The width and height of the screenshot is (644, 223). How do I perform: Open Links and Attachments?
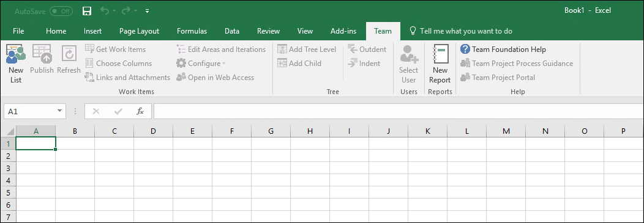[127, 77]
